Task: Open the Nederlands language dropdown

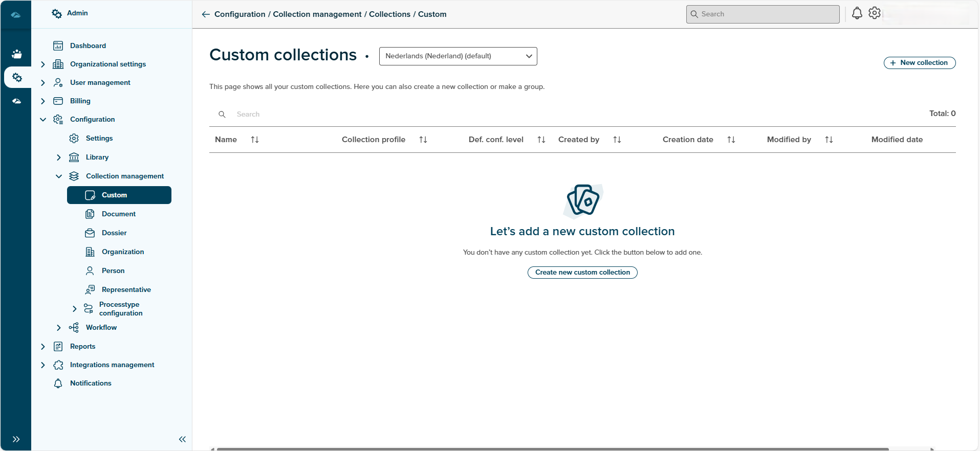Action: 458,56
